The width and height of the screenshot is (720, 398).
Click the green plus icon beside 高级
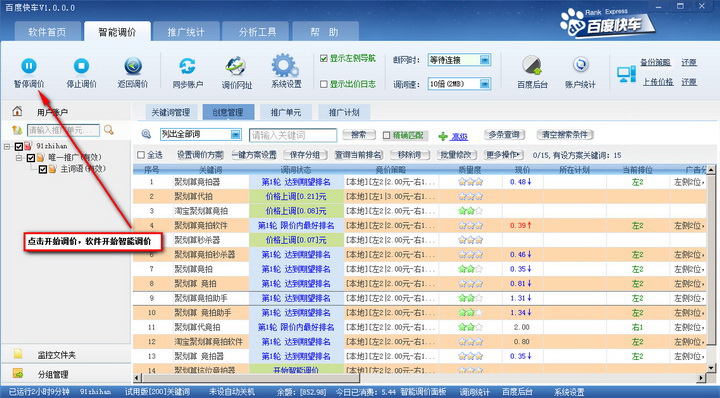(x=443, y=136)
